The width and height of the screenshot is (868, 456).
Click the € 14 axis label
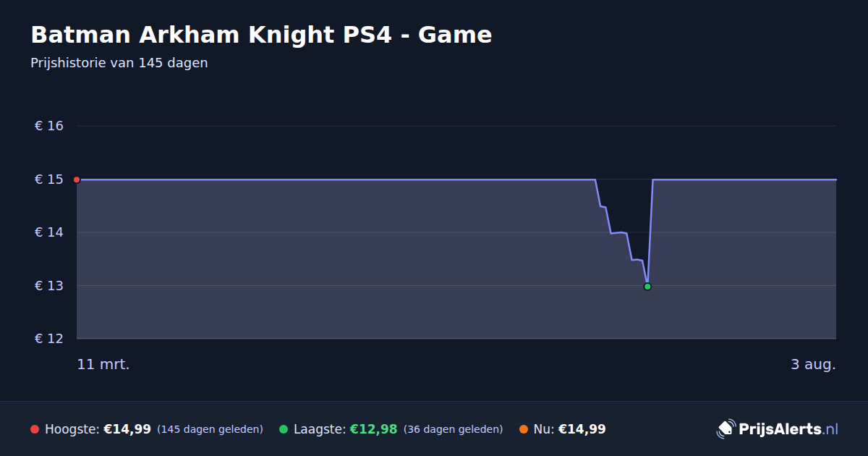[x=49, y=232]
